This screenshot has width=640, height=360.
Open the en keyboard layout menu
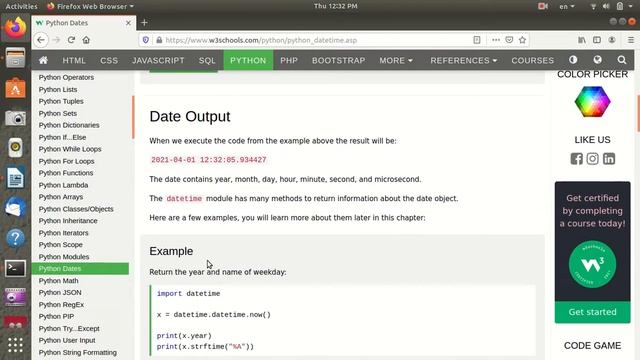(567, 6)
